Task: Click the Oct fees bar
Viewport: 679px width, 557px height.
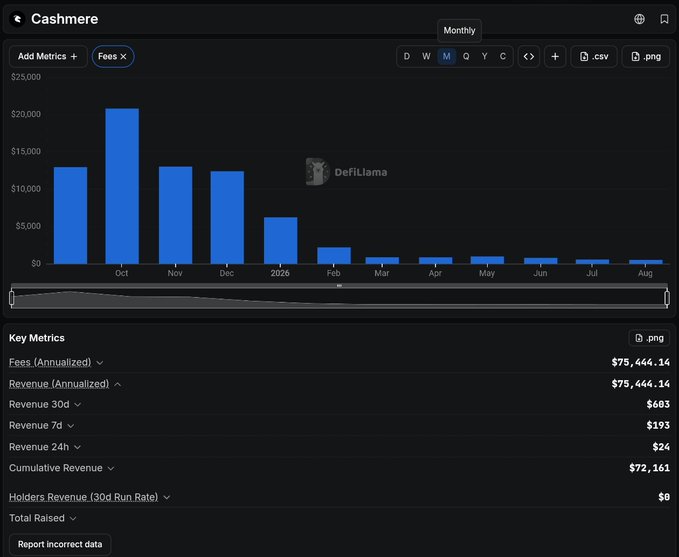Action: (122, 186)
